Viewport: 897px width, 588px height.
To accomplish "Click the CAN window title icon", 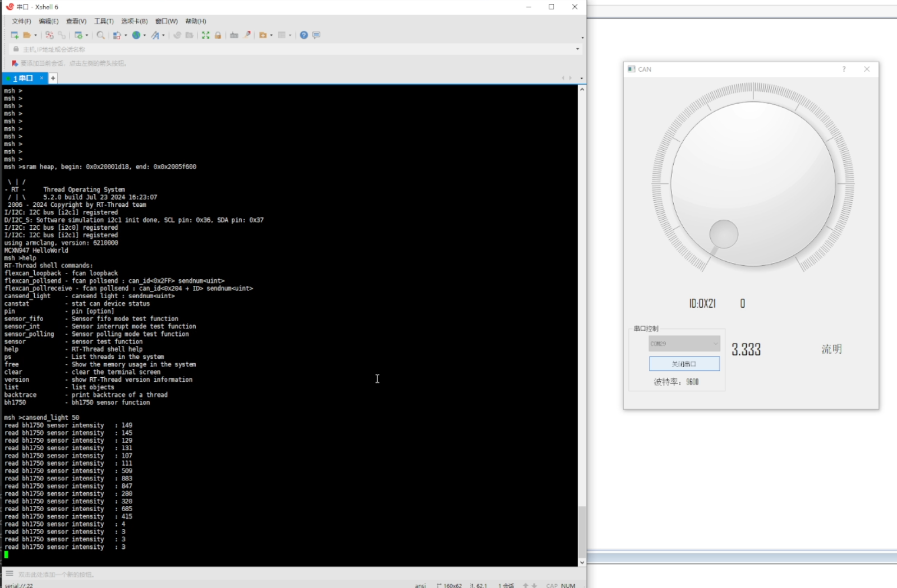I will pyautogui.click(x=631, y=69).
